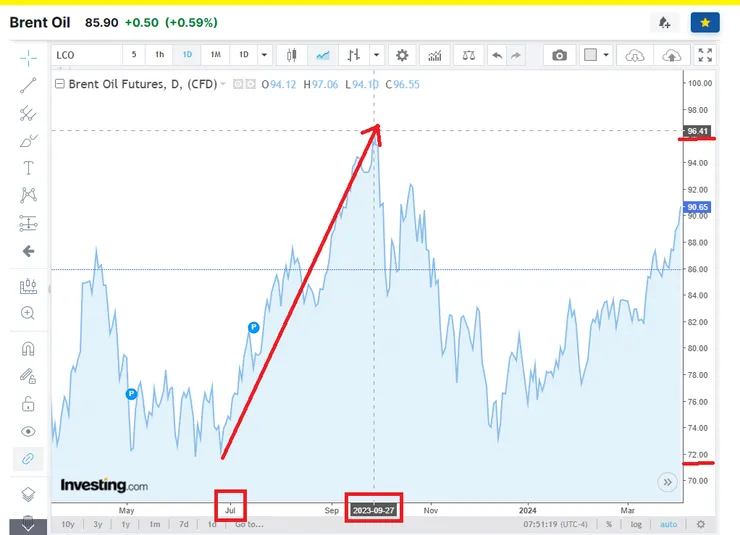
Task: Select the 1h interval
Action: [160, 55]
